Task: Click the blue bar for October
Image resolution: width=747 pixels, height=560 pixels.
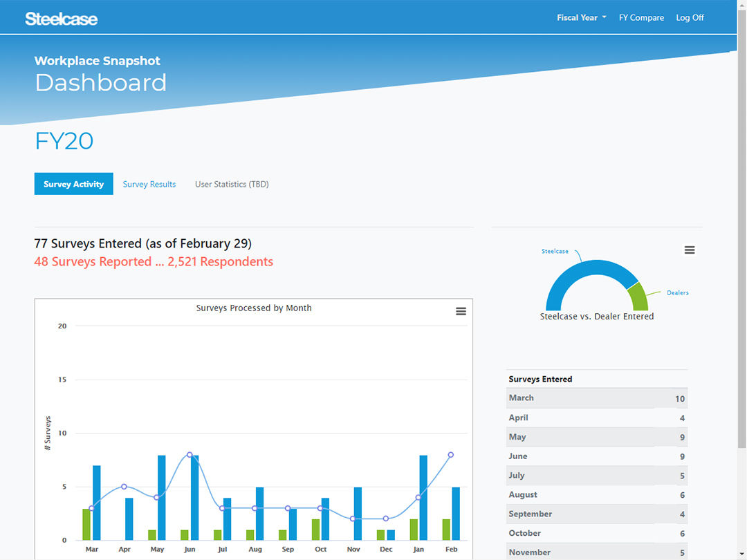Action: tap(325, 519)
